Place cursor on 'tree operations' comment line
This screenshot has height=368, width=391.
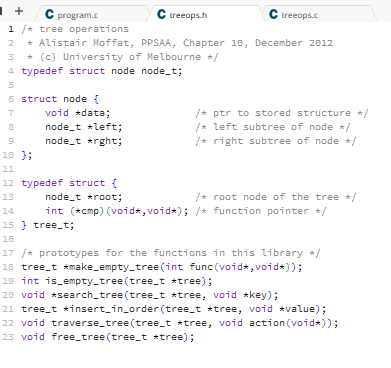75,29
